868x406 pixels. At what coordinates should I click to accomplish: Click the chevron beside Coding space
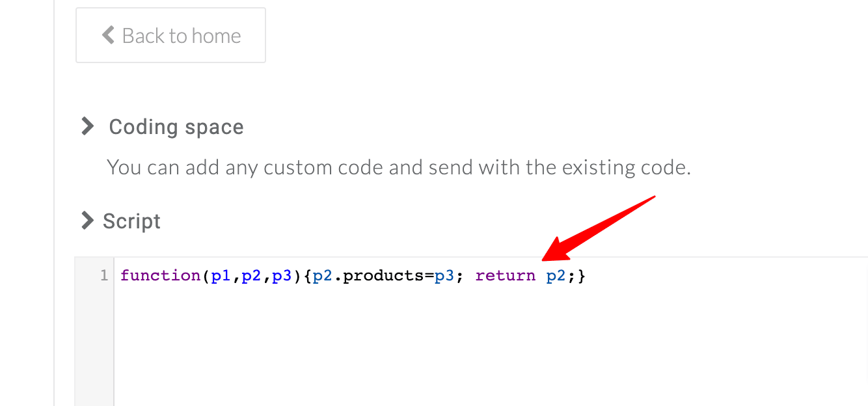[87, 126]
